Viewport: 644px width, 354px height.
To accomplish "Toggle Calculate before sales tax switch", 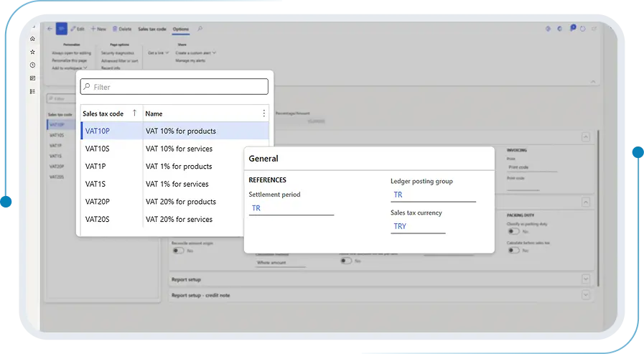I will click(x=513, y=250).
